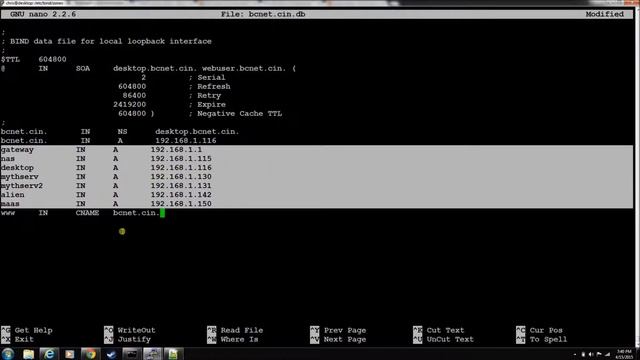The width and height of the screenshot is (640, 360).
Task: Click the network icon in the system tray
Action: point(607,355)
